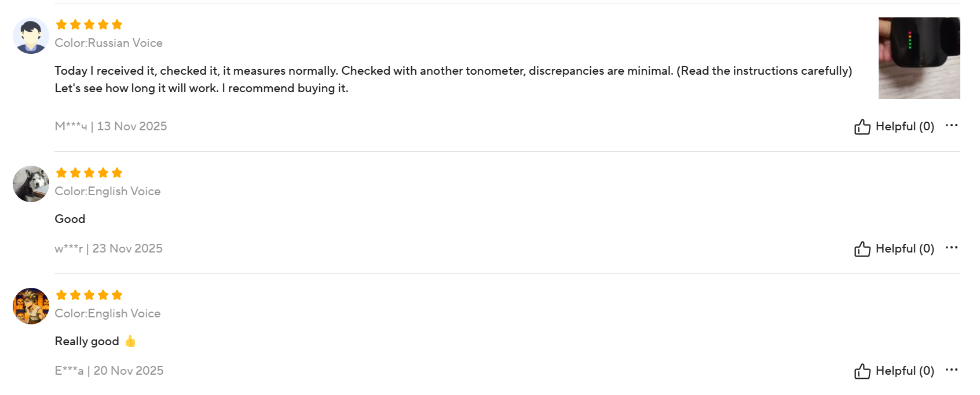The width and height of the screenshot is (980, 395).
Task: Click the star rating above "Really good"
Action: (x=89, y=295)
